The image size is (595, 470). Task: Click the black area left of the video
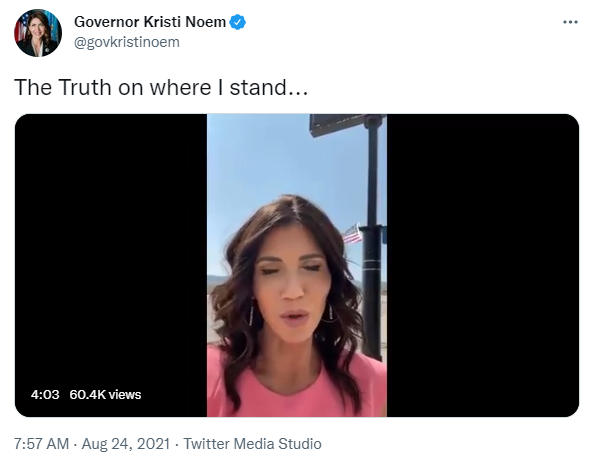pos(111,247)
